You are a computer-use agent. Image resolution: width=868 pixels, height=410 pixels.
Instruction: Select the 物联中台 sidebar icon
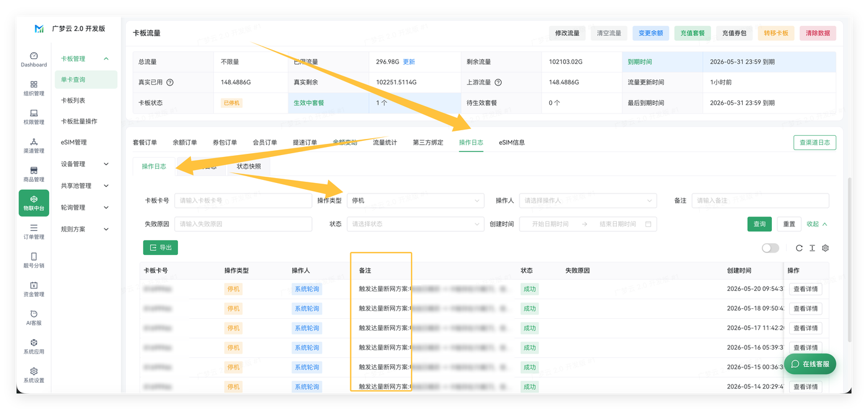pyautogui.click(x=33, y=203)
